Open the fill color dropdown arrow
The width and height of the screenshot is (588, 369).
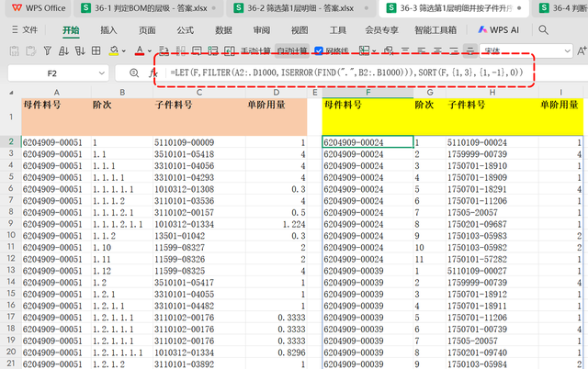(124, 51)
